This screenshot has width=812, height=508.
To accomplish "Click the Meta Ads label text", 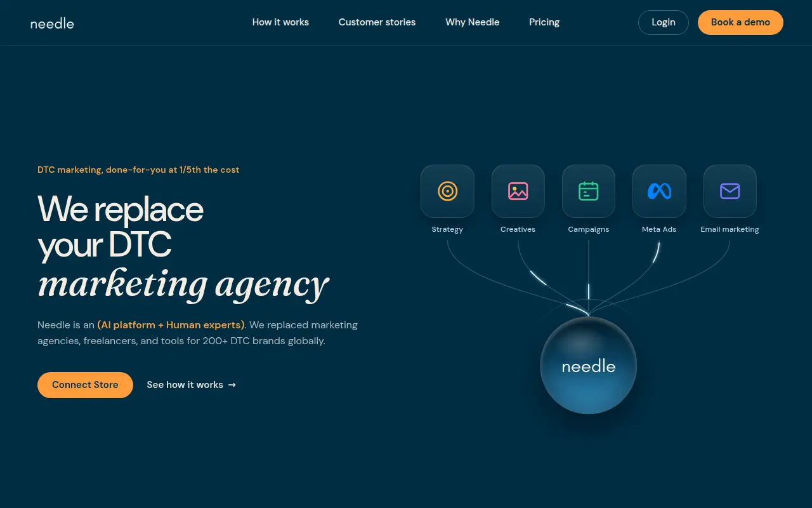I will point(659,229).
